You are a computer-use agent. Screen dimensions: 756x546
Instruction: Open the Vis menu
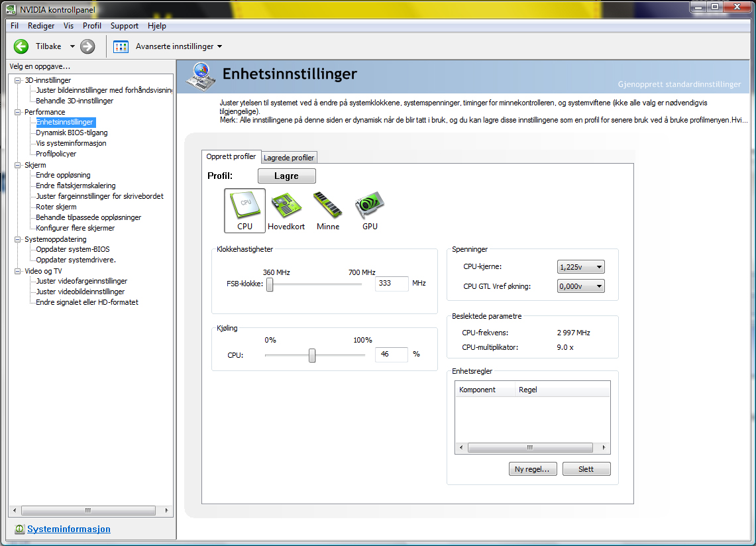pos(68,26)
